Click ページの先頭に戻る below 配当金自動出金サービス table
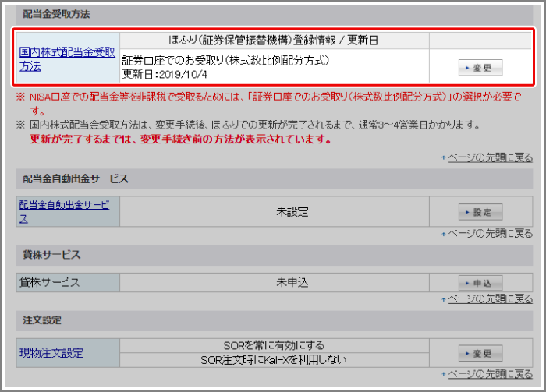The image size is (546, 392). (x=490, y=233)
